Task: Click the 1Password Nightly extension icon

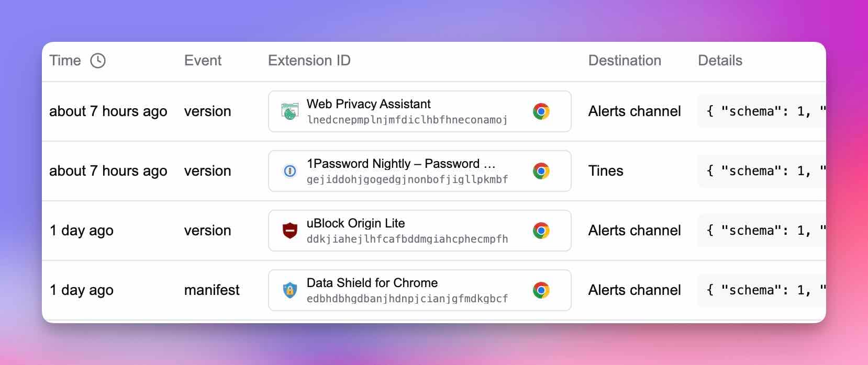Action: point(290,171)
